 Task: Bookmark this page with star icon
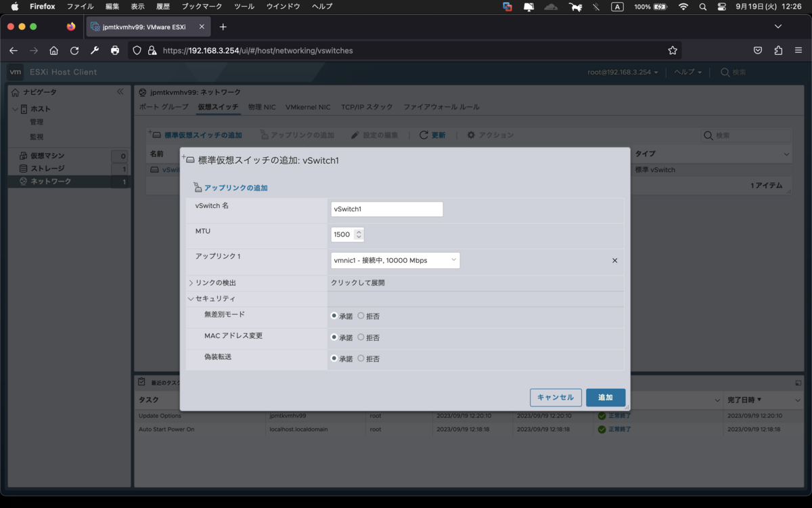(672, 50)
